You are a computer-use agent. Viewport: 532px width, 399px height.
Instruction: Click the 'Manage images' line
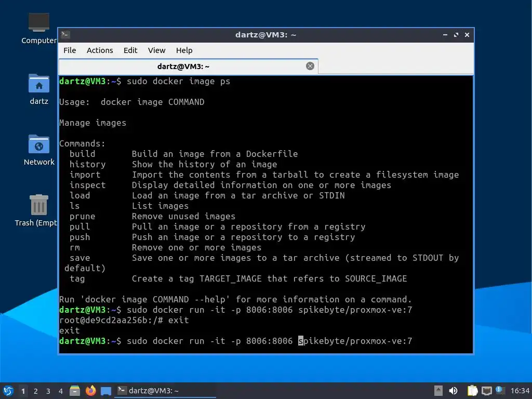(92, 123)
